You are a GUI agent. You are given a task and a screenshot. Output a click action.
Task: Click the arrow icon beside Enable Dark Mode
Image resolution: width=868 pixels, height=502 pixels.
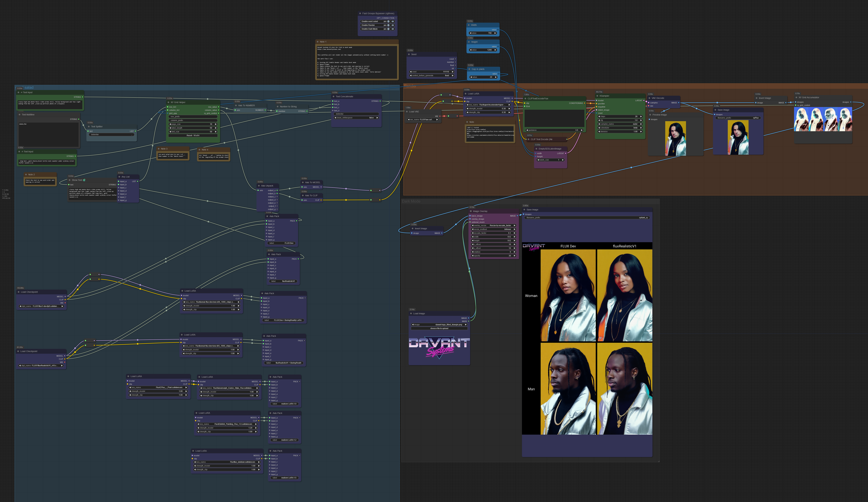[393, 29]
